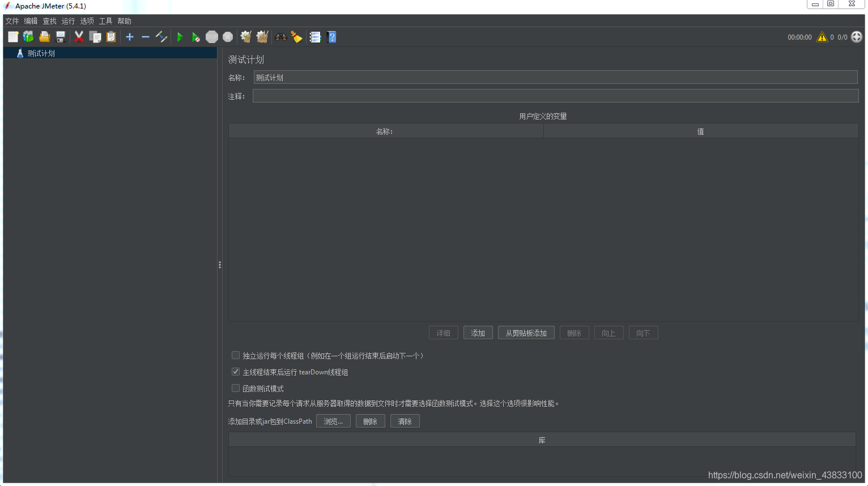
Task: Clear all results double broom icon
Action: tap(262, 37)
